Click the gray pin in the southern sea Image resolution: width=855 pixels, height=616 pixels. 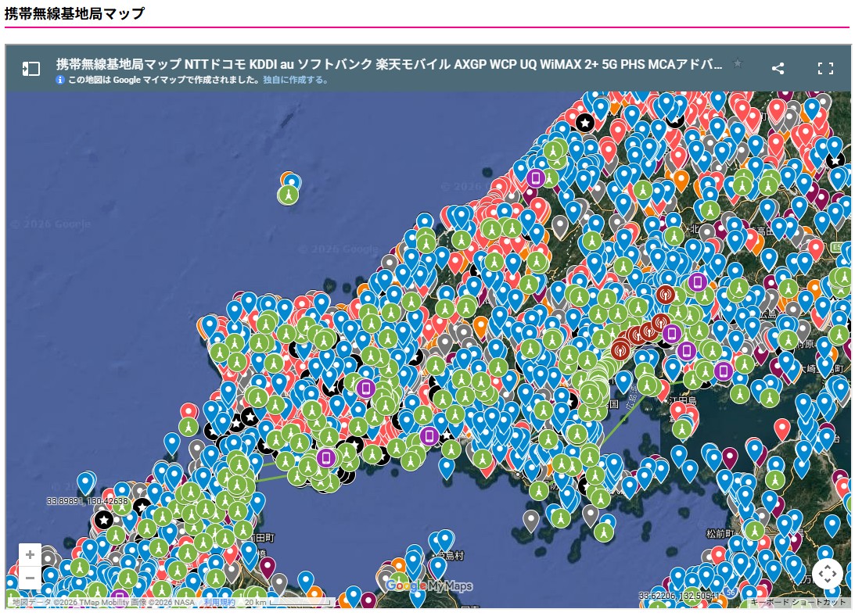coord(531,518)
